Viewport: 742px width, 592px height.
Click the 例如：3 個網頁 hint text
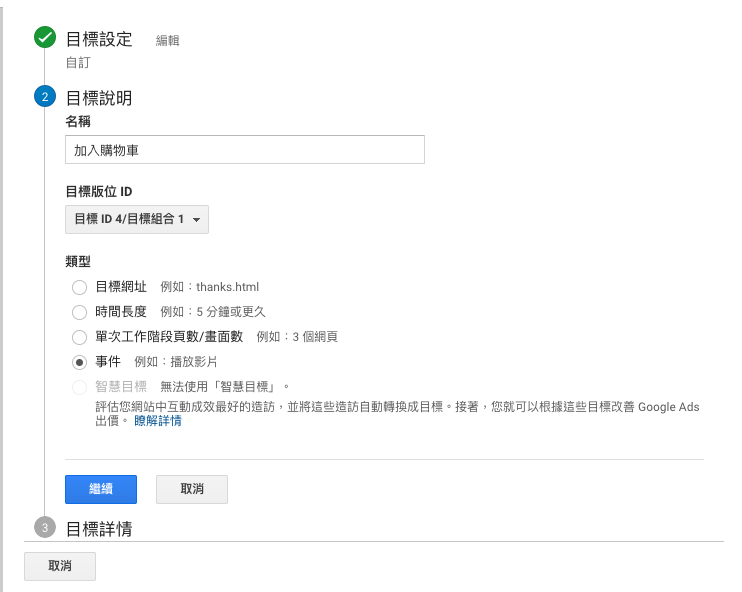coord(297,336)
